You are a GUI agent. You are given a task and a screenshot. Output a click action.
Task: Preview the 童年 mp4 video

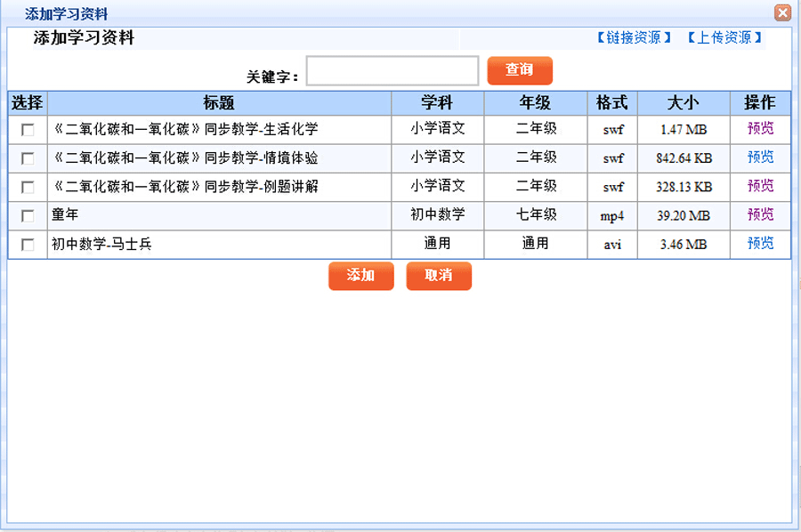coord(760,215)
